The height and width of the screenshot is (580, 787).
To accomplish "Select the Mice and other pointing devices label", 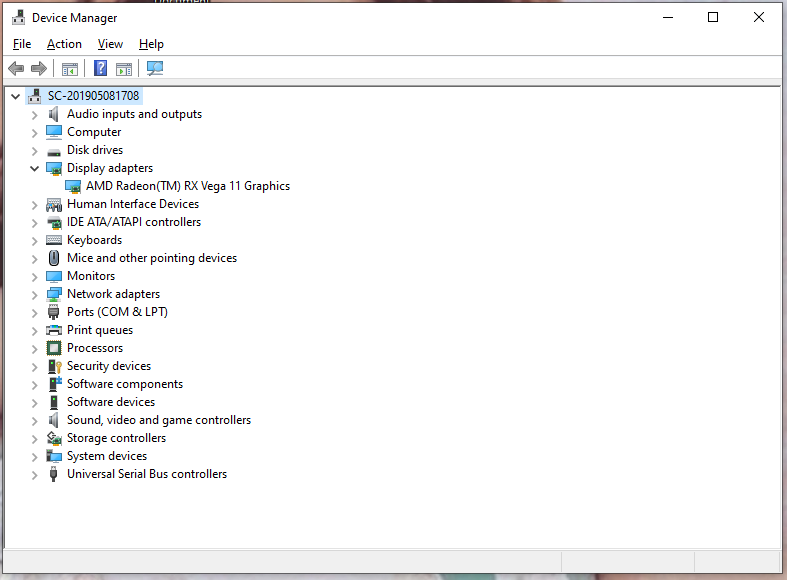I will point(152,258).
